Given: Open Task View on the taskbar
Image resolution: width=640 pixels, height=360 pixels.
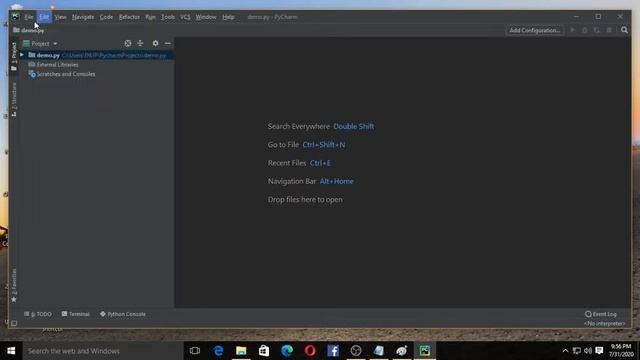Looking at the screenshot, I should [x=195, y=351].
